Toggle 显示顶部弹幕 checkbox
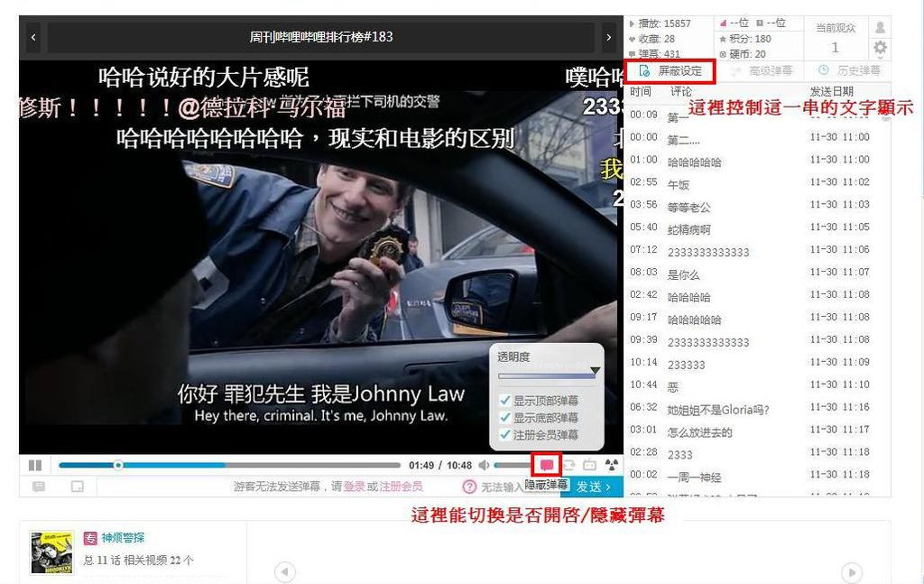924x584 pixels. 505,401
